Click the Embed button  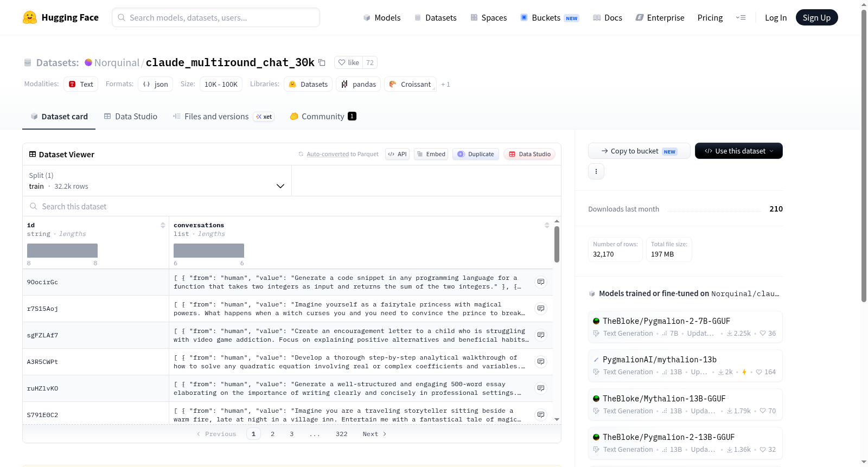[431, 154]
